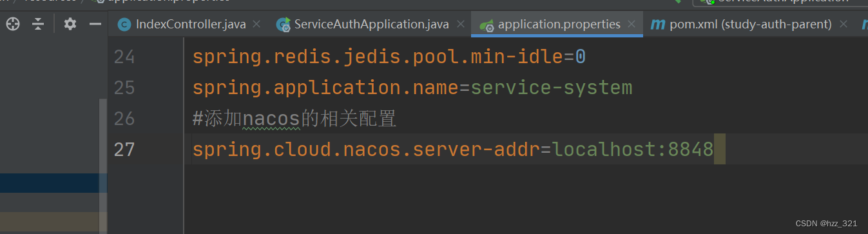Click the Maven m icon of pom.xml
Image resolution: width=868 pixels, height=234 pixels.
[657, 24]
